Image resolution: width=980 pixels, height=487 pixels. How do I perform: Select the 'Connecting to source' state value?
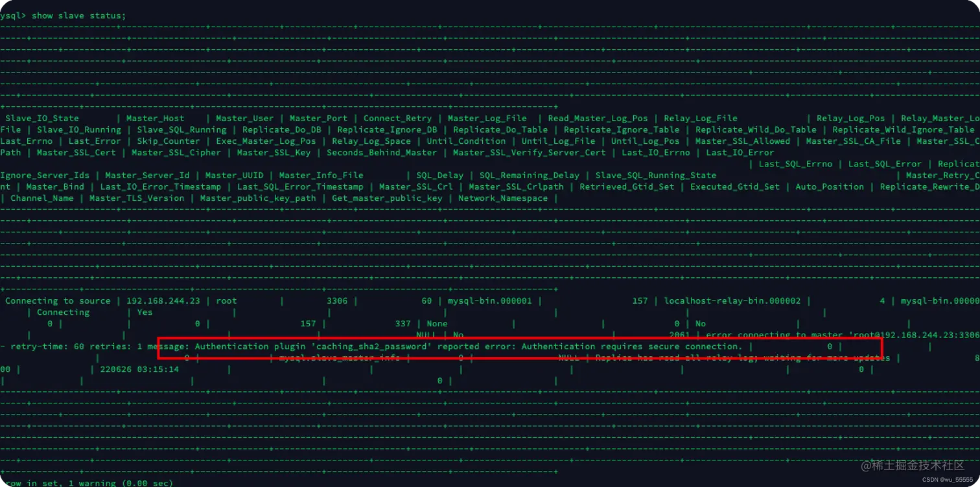point(58,301)
